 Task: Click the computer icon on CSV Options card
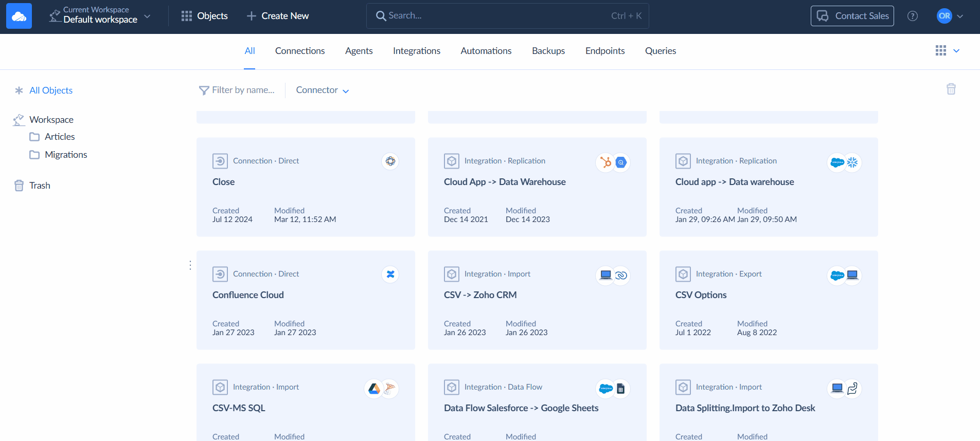pos(852,275)
